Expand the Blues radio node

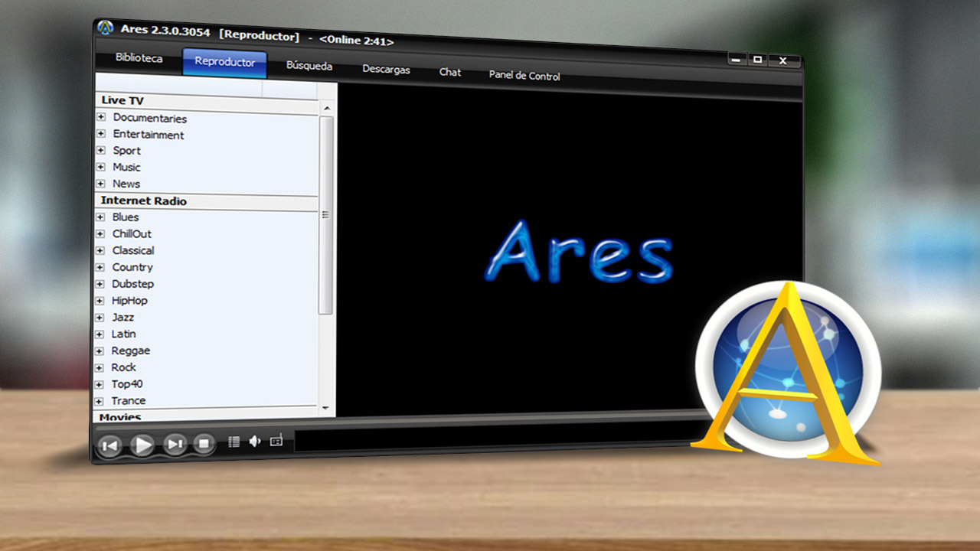pyautogui.click(x=100, y=217)
